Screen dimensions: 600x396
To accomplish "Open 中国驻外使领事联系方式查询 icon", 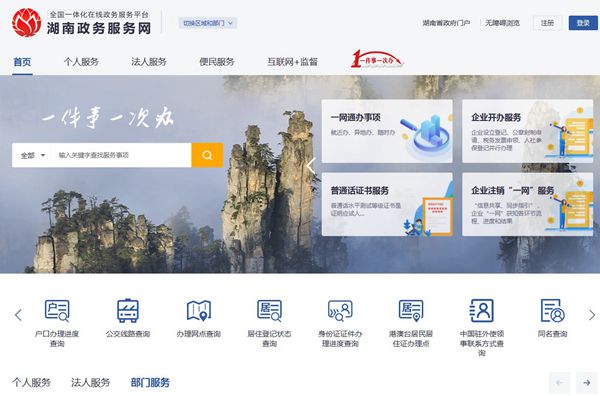I will [482, 311].
